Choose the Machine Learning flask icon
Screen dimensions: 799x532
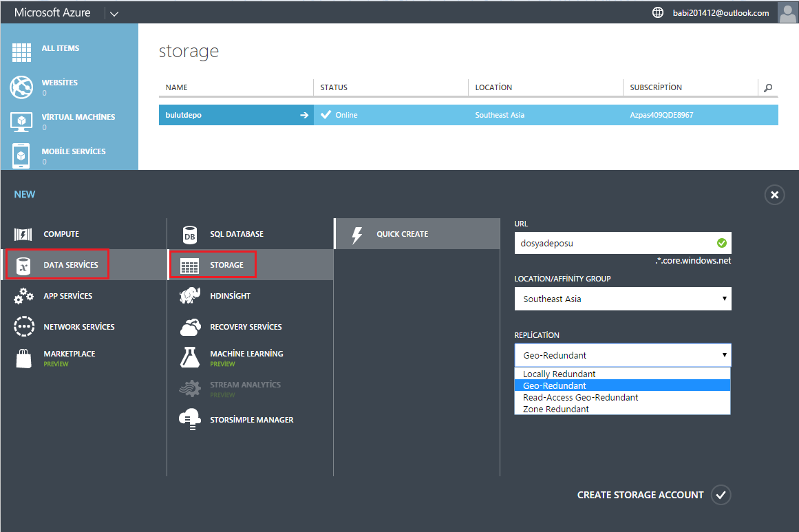(190, 357)
